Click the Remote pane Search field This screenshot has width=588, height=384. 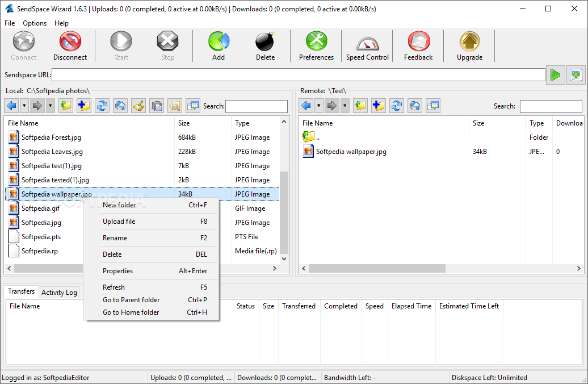[551, 106]
